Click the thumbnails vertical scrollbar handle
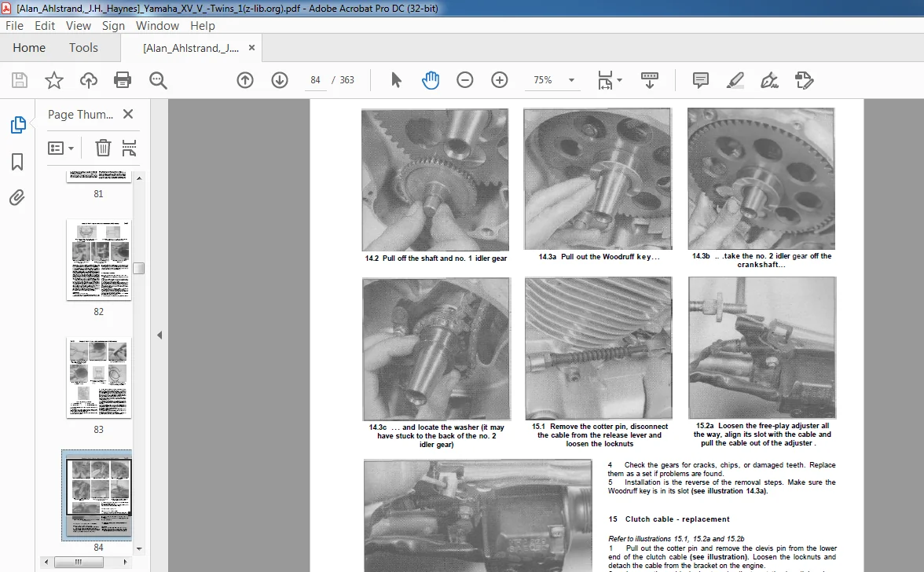 [x=139, y=268]
